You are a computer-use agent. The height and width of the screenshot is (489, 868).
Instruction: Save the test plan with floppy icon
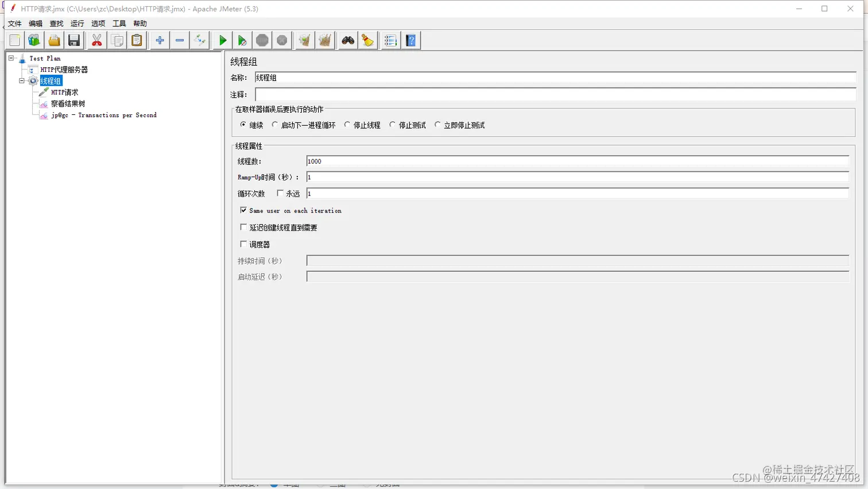[74, 40]
